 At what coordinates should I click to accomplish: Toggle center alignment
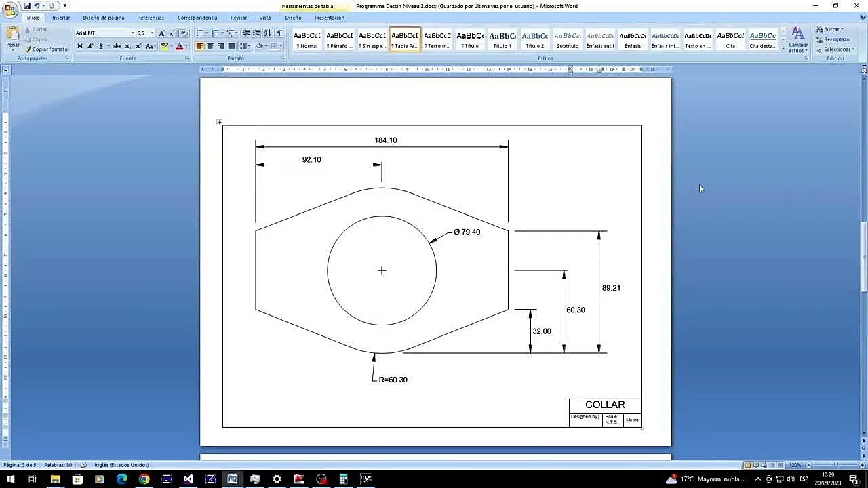[x=210, y=46]
